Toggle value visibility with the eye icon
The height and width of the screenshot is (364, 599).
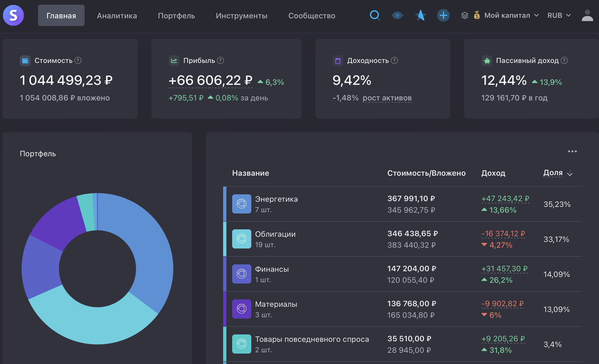click(397, 15)
